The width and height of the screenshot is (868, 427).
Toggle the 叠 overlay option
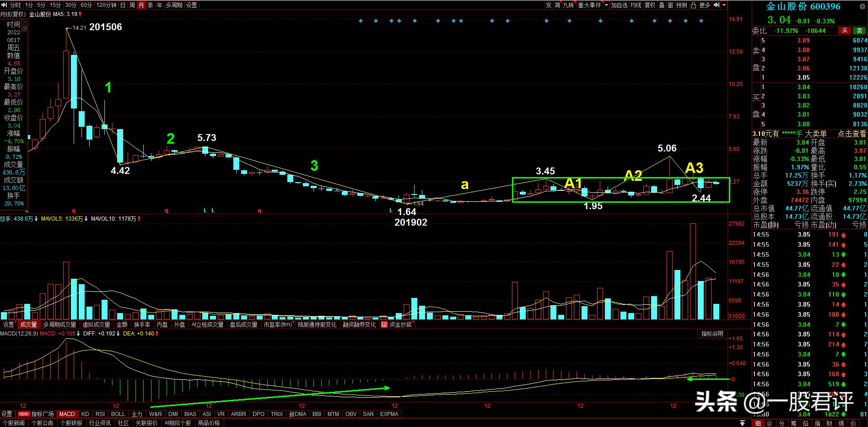[662, 5]
